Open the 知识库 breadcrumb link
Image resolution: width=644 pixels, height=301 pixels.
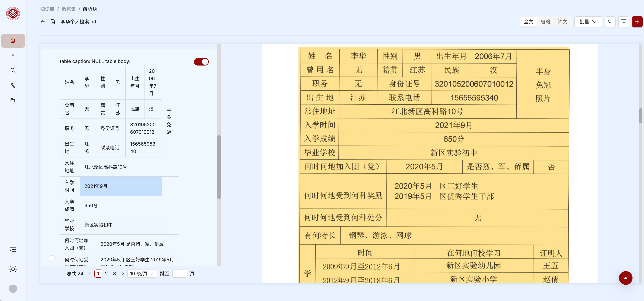click(x=47, y=9)
